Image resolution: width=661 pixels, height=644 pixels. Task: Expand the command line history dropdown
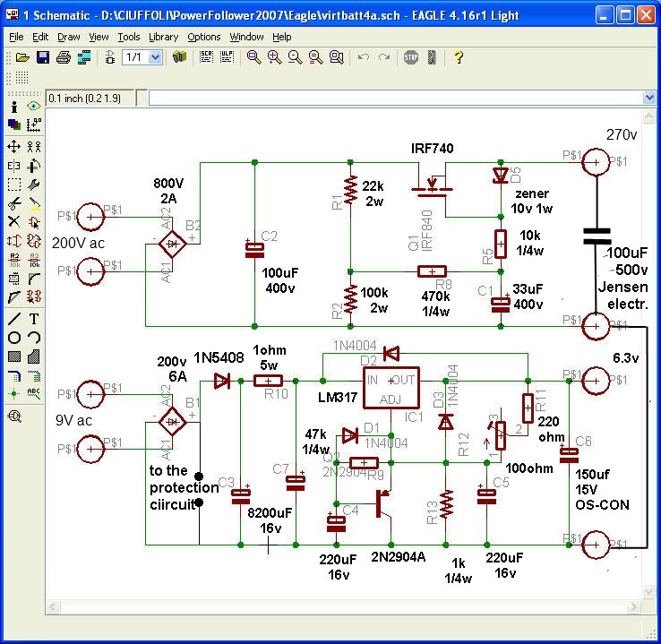tap(649, 98)
